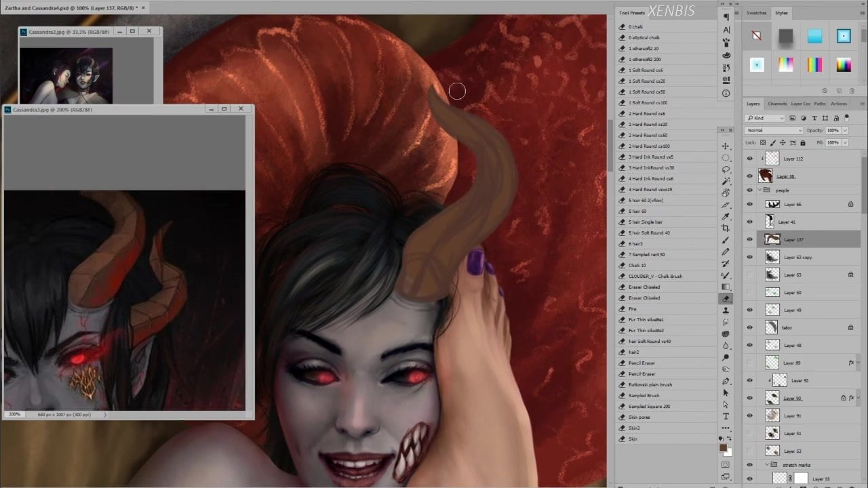Show hidden Layer 63 via visibility box
Viewport: 868px width, 488px height.
[x=749, y=274]
